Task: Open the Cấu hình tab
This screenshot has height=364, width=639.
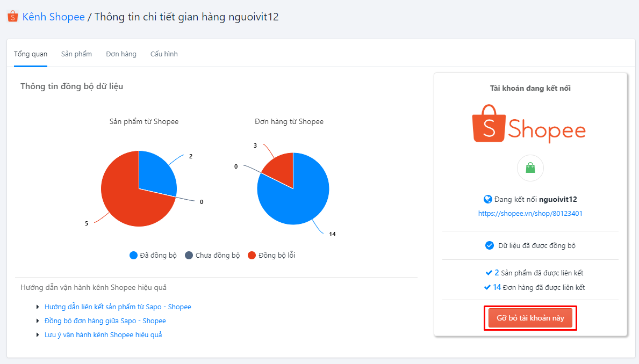Action: pos(164,54)
